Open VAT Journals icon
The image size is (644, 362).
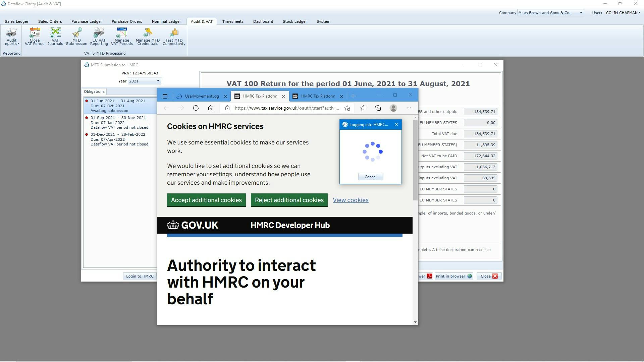tap(55, 36)
